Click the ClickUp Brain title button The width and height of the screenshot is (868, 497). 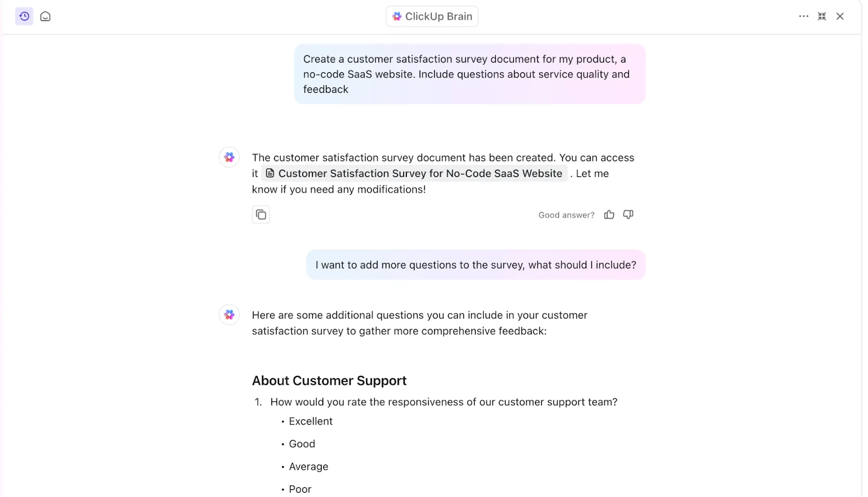[x=432, y=16]
